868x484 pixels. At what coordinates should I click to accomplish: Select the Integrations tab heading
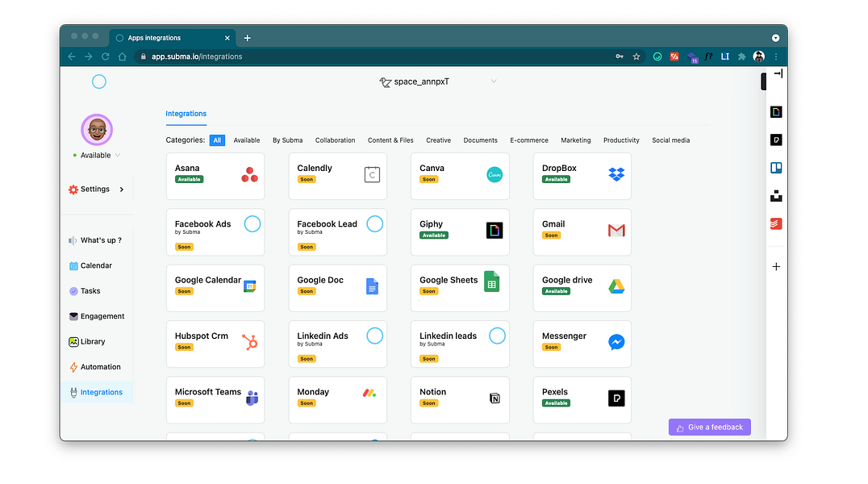(x=186, y=114)
